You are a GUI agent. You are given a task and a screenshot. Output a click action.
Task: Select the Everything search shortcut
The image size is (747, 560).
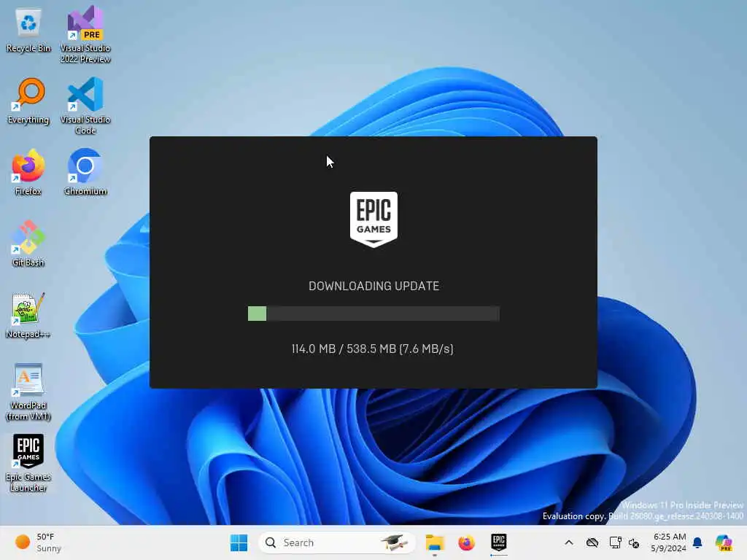[28, 101]
